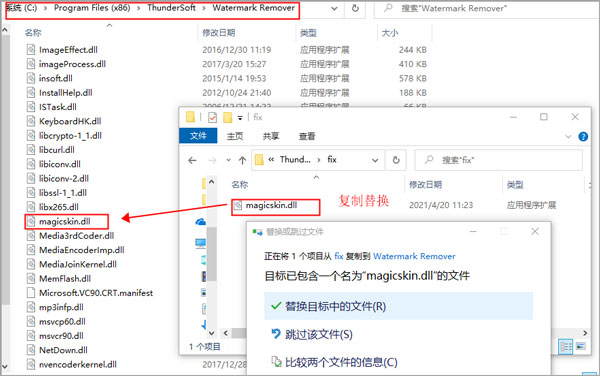Click the blue help icon in fix window
The height and width of the screenshot is (376, 600).
(x=583, y=137)
